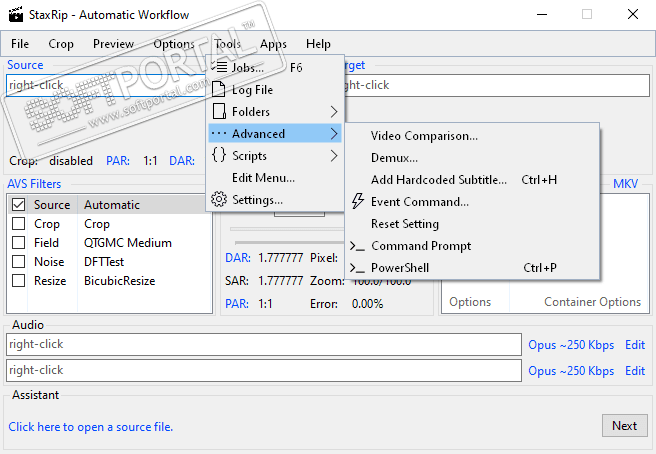The image size is (656, 454).
Task: Click the Event Command lightning icon
Action: [x=358, y=201]
